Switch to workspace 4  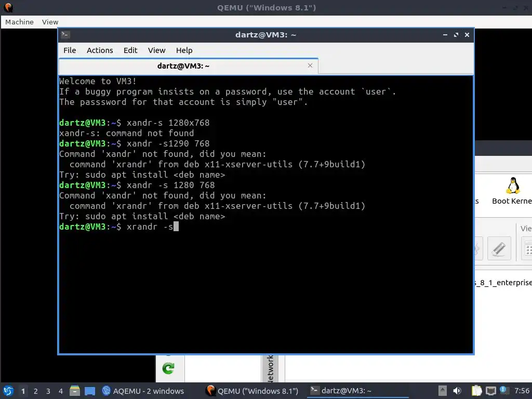[x=60, y=391]
